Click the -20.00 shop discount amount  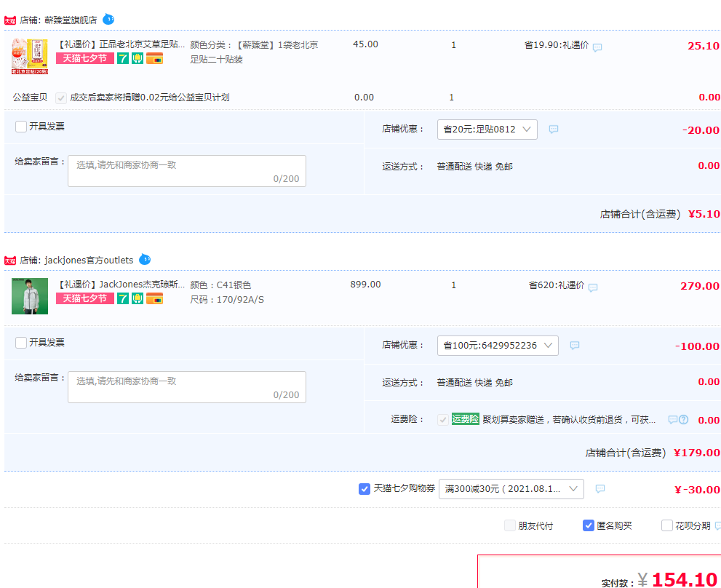(701, 130)
